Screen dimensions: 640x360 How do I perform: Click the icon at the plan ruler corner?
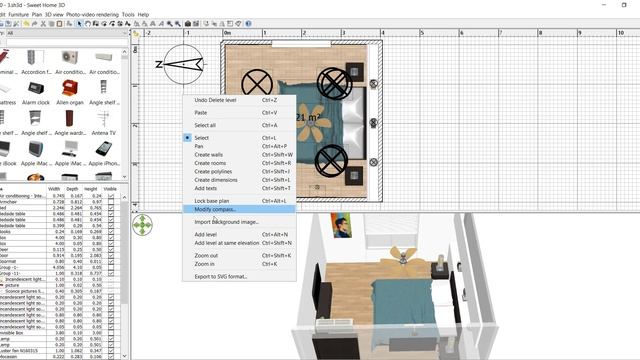click(x=136, y=34)
